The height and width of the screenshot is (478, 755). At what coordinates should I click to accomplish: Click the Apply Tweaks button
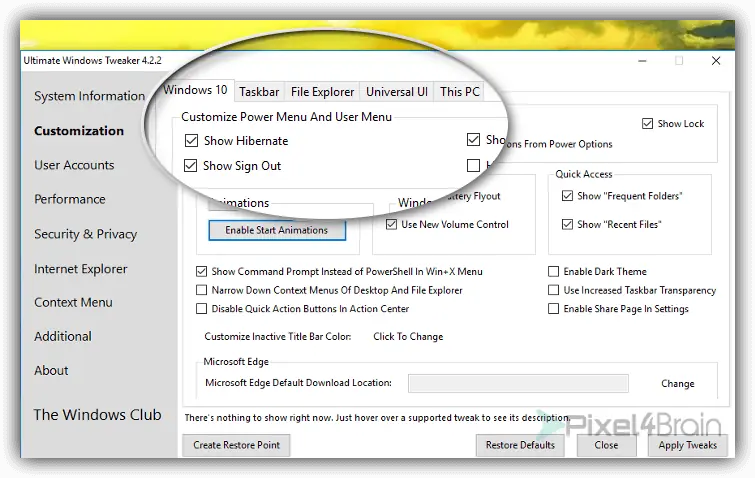(688, 445)
